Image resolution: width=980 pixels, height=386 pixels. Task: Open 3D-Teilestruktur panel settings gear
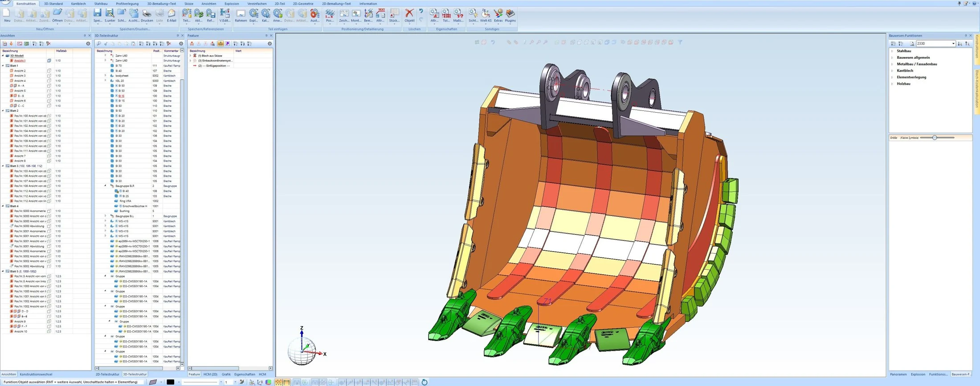tap(181, 44)
